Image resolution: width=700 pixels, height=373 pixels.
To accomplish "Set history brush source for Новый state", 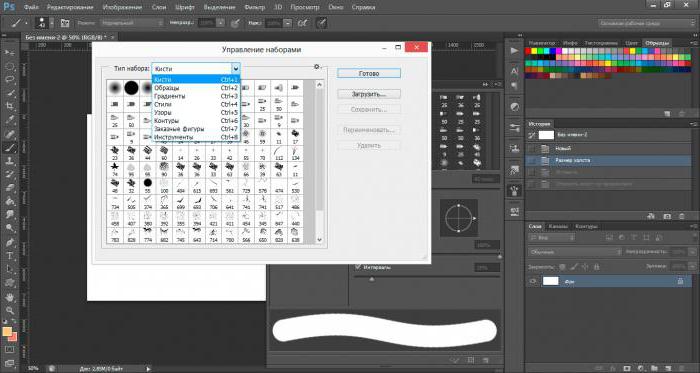I will 532,148.
